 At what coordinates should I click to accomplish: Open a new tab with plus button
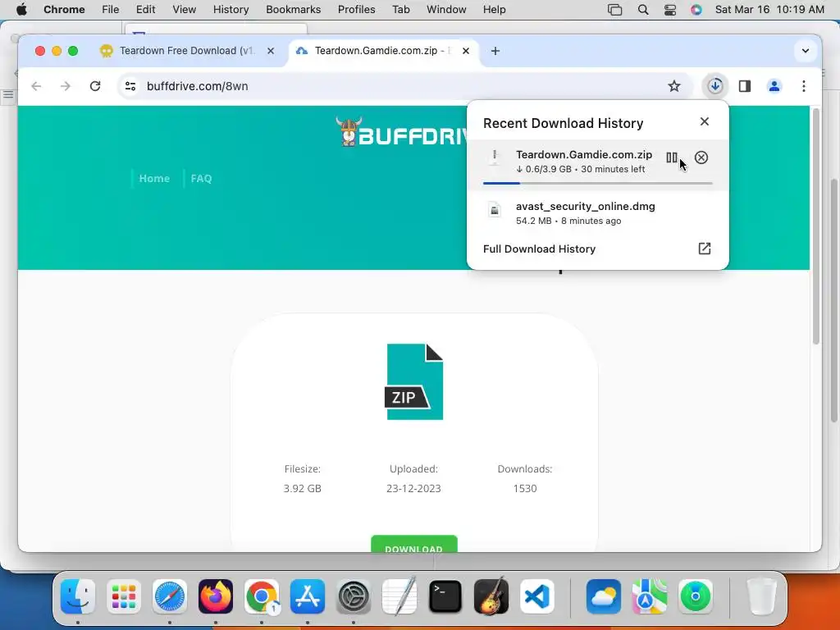coord(495,51)
